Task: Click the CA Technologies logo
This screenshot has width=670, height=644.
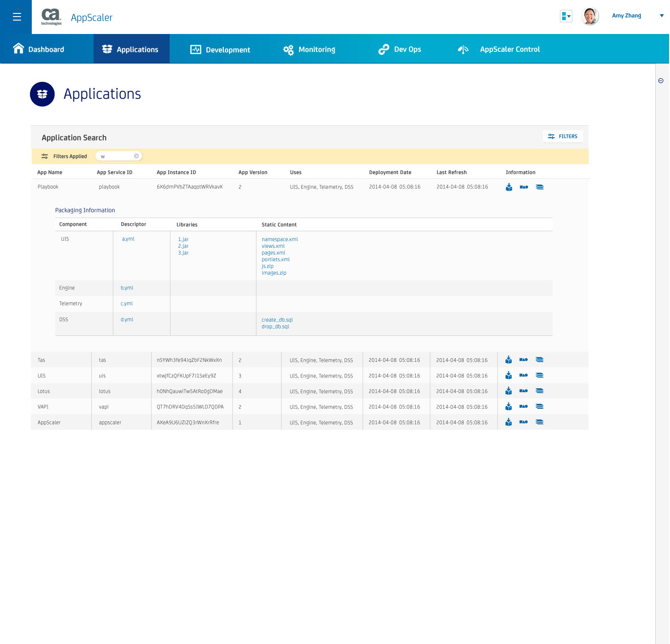Action: 51,17
